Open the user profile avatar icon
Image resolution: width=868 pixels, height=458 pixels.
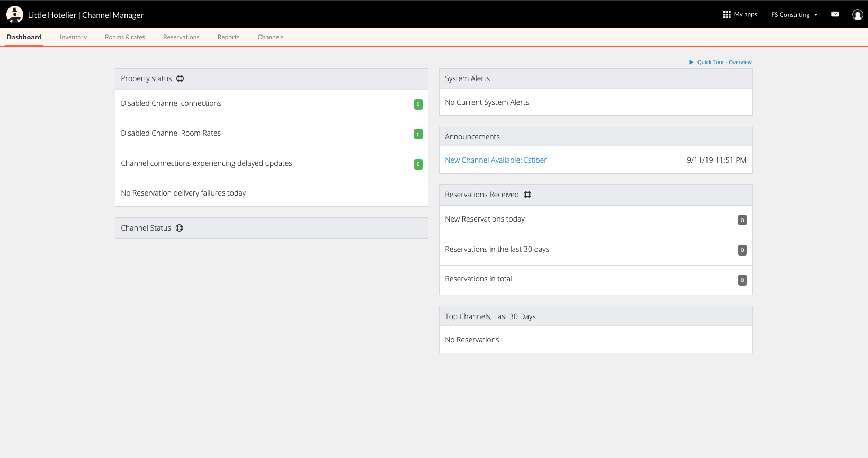click(x=857, y=15)
